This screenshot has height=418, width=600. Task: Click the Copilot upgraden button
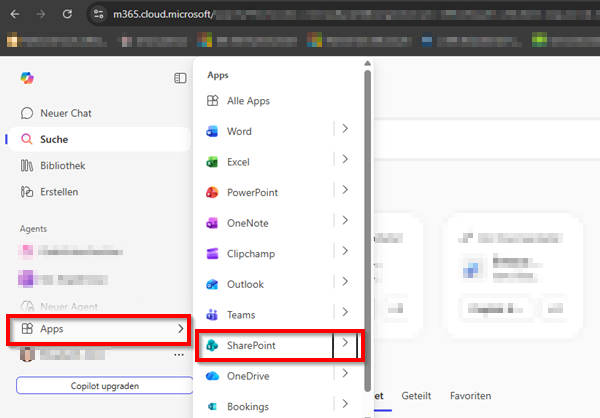[x=104, y=385]
